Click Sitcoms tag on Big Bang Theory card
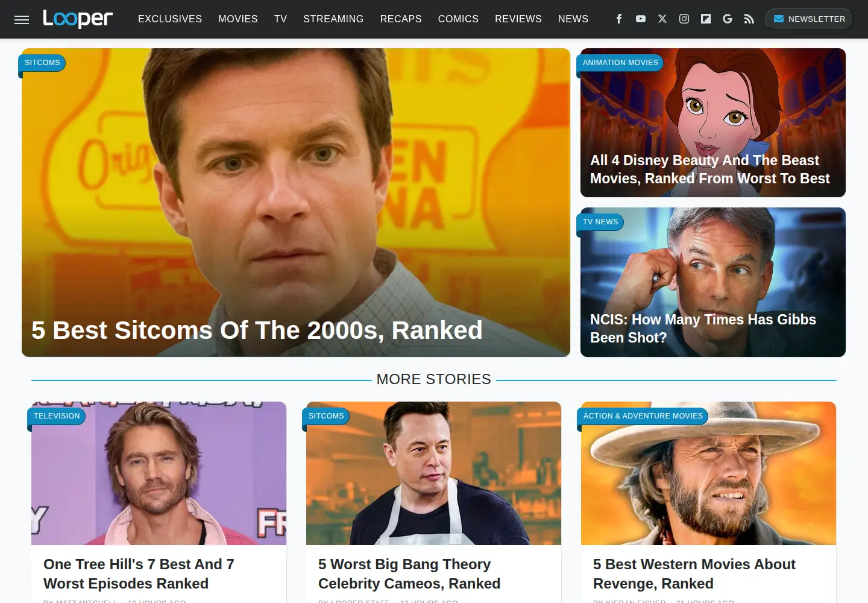Viewport: 868px width, 603px height. point(326,416)
